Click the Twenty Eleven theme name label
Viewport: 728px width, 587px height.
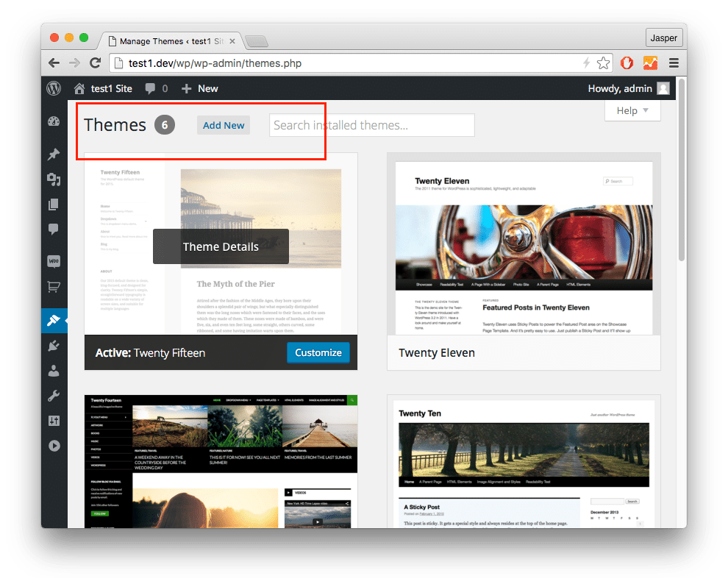pyautogui.click(x=436, y=353)
